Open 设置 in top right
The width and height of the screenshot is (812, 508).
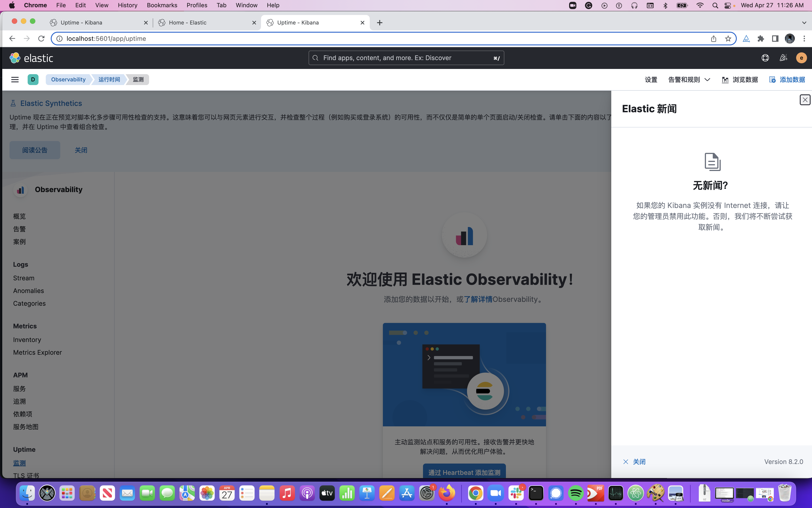[651, 80]
